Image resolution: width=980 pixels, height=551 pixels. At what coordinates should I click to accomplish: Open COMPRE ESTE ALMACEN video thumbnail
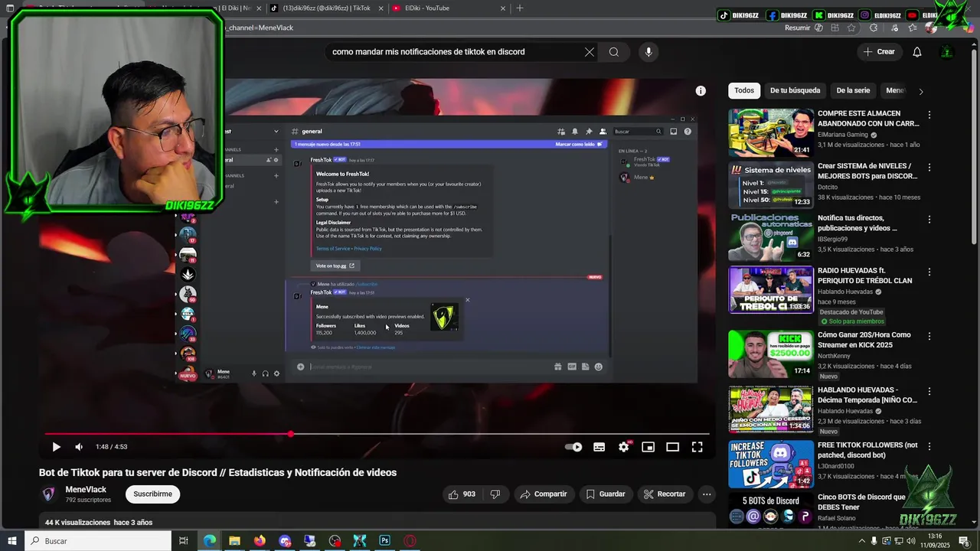click(771, 132)
